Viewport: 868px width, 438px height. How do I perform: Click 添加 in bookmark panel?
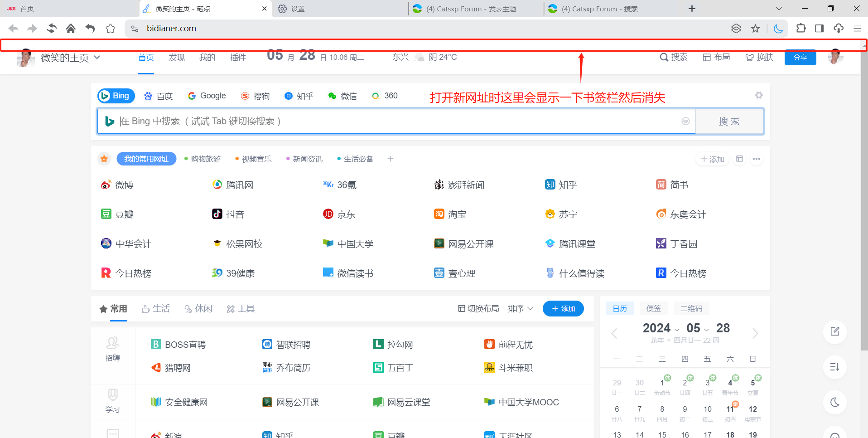click(713, 159)
